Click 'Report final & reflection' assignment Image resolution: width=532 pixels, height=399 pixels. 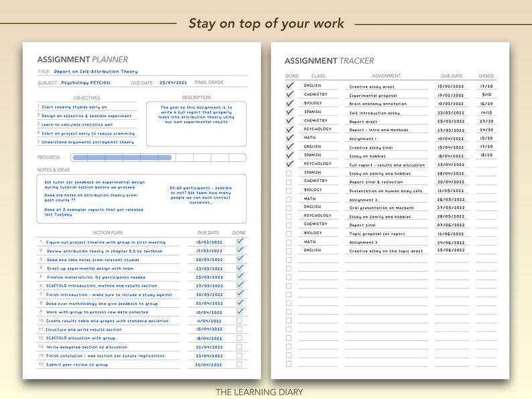[x=376, y=182]
